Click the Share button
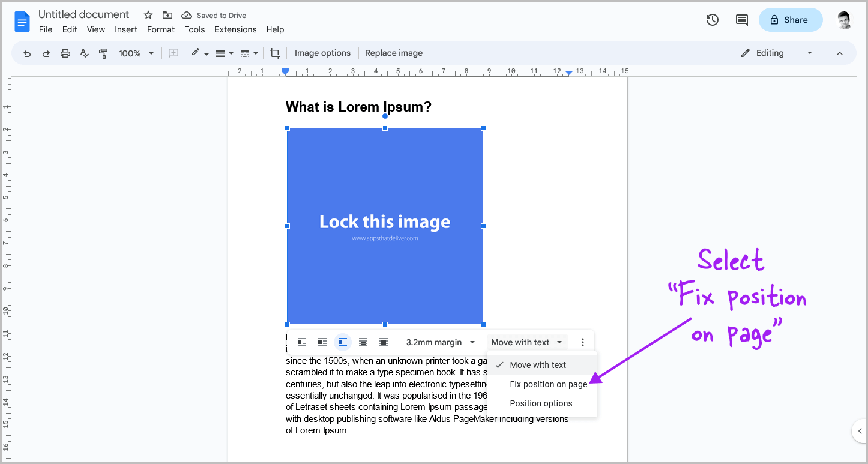The width and height of the screenshot is (868, 464). 790,19
